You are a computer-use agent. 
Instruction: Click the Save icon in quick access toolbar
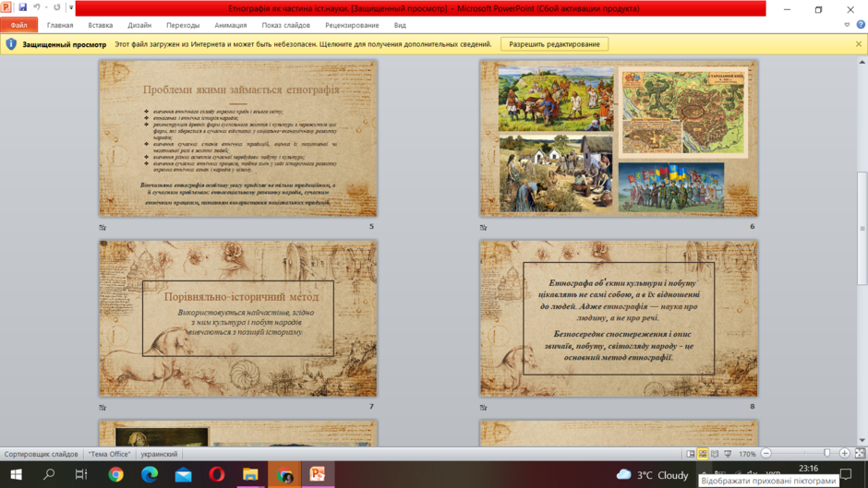(23, 7)
